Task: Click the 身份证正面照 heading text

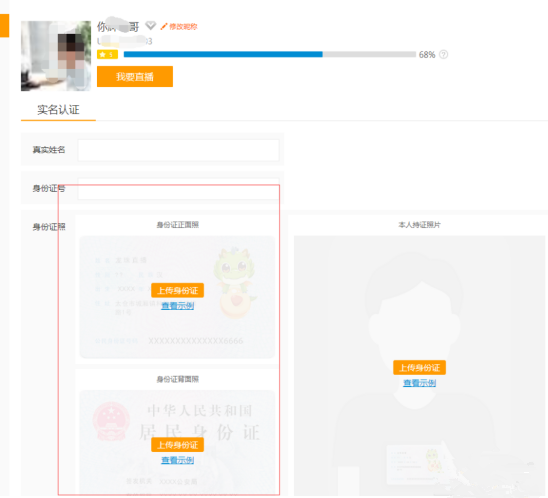Action: (x=178, y=225)
